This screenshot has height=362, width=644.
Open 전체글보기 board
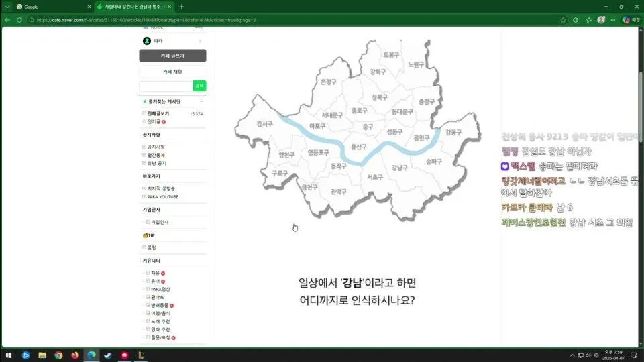click(x=158, y=113)
